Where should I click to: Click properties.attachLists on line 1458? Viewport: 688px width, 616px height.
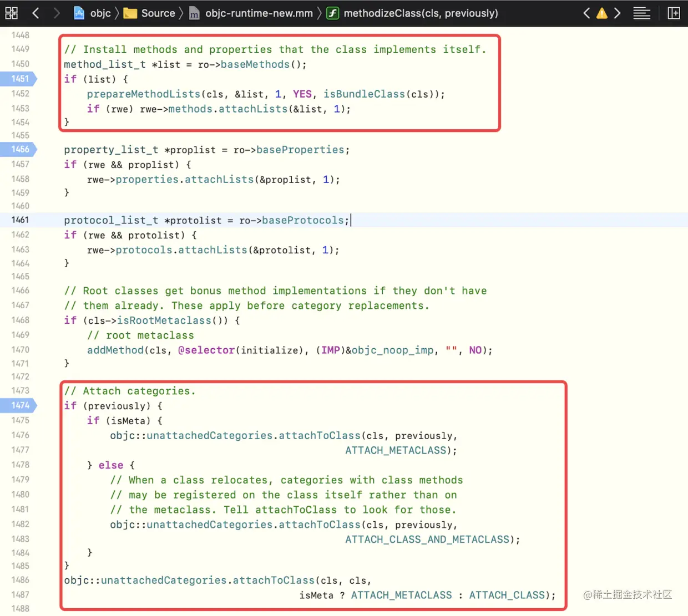(x=185, y=180)
